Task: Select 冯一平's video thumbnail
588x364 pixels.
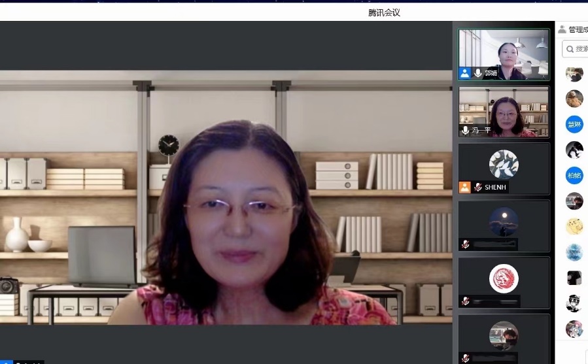Action: pos(504,111)
